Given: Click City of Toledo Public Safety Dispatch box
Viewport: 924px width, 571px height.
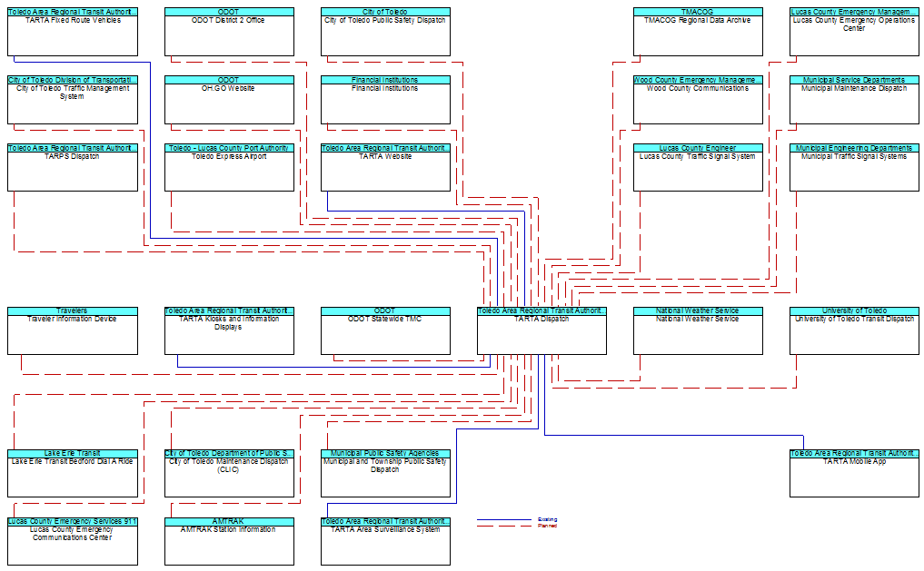Looking at the screenshot, I should 385,32.
